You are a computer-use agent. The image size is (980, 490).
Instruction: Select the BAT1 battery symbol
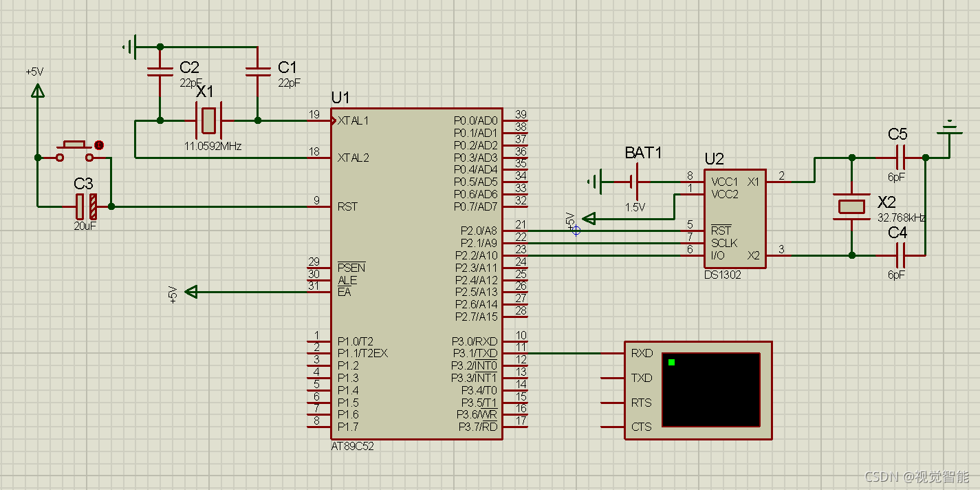coord(634,182)
